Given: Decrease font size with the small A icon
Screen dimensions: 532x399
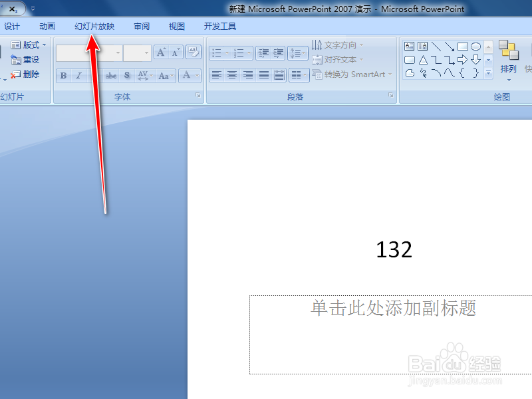Looking at the screenshot, I should pyautogui.click(x=176, y=53).
